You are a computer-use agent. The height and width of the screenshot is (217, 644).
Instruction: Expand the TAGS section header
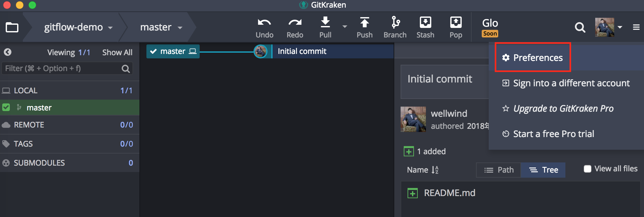click(x=70, y=144)
